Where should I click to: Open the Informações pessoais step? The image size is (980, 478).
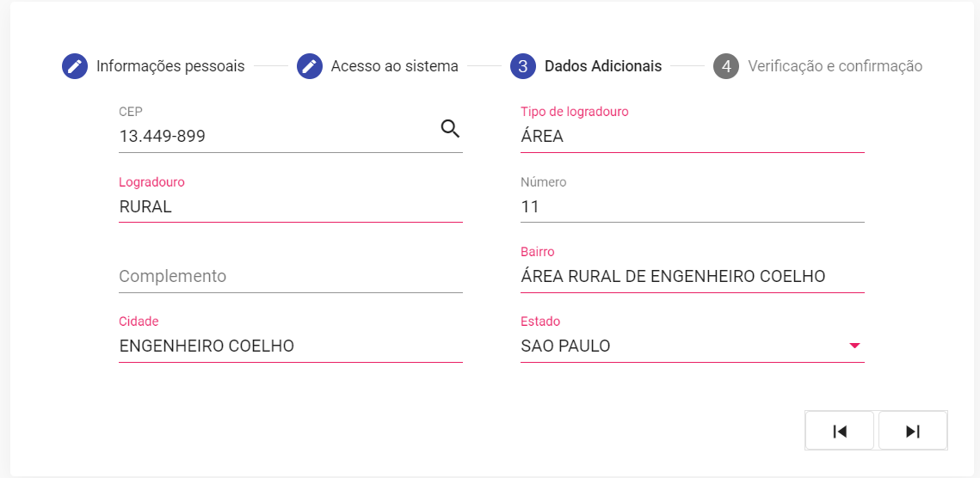170,66
